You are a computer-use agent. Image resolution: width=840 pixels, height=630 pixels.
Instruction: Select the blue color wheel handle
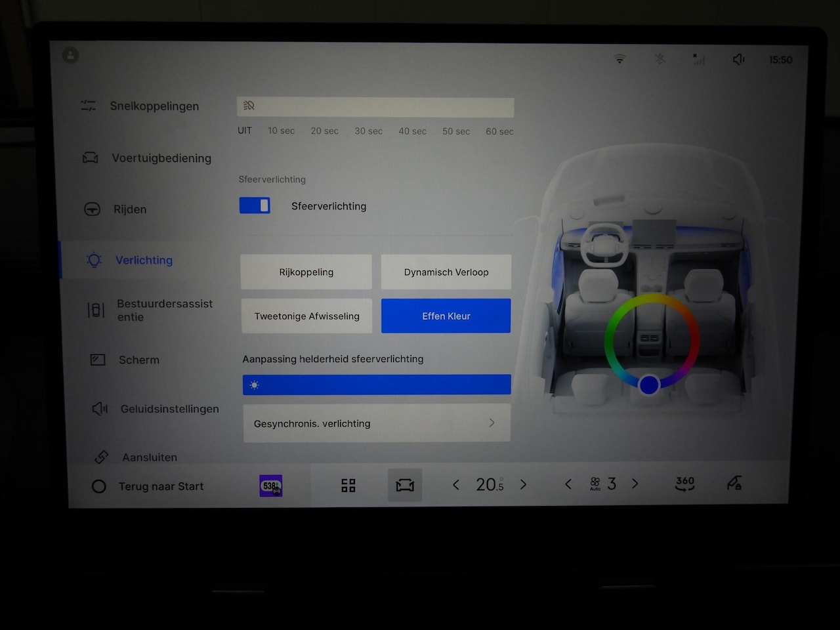(x=649, y=385)
